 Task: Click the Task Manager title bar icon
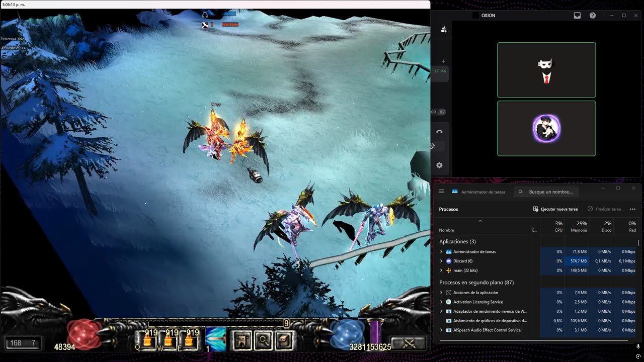point(455,192)
